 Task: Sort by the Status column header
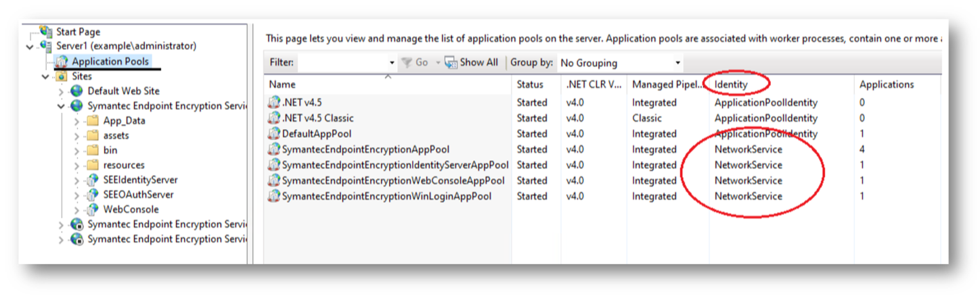(530, 84)
